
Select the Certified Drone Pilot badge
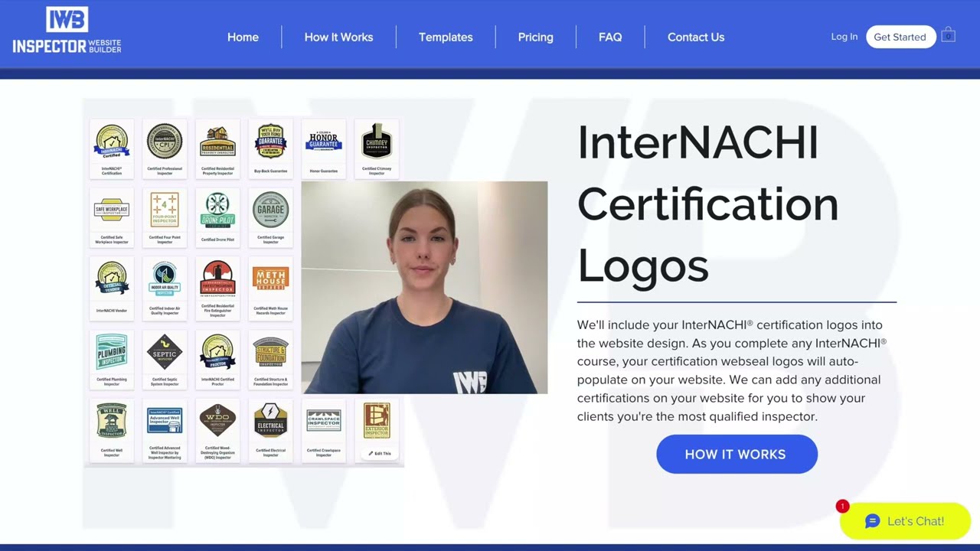tap(217, 217)
